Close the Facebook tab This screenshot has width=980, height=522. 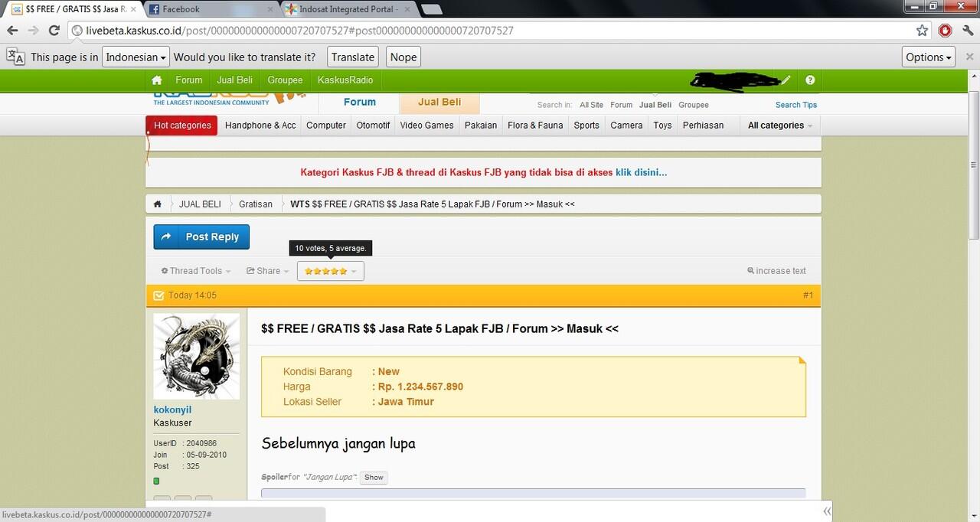click(x=269, y=9)
